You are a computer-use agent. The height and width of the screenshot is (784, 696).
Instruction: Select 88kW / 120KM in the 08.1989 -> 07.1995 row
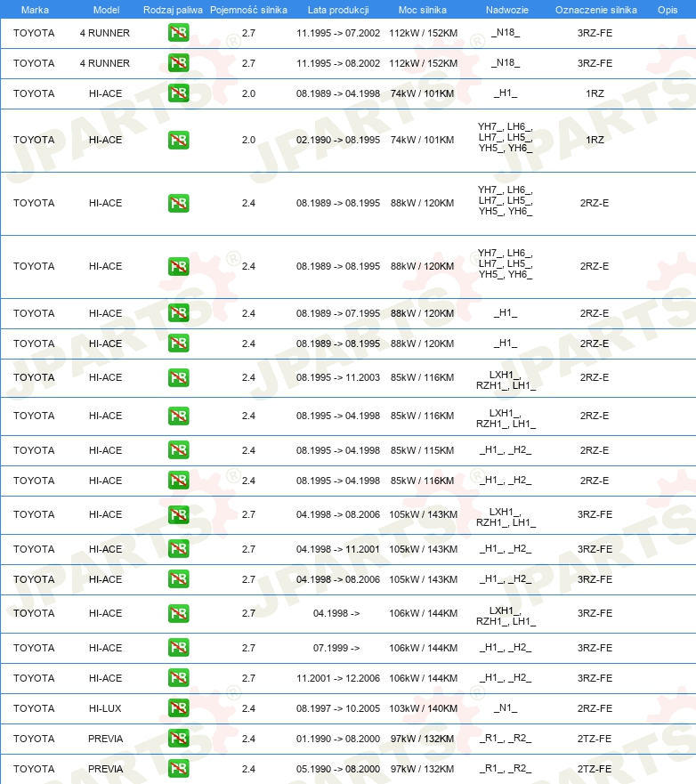tap(423, 313)
